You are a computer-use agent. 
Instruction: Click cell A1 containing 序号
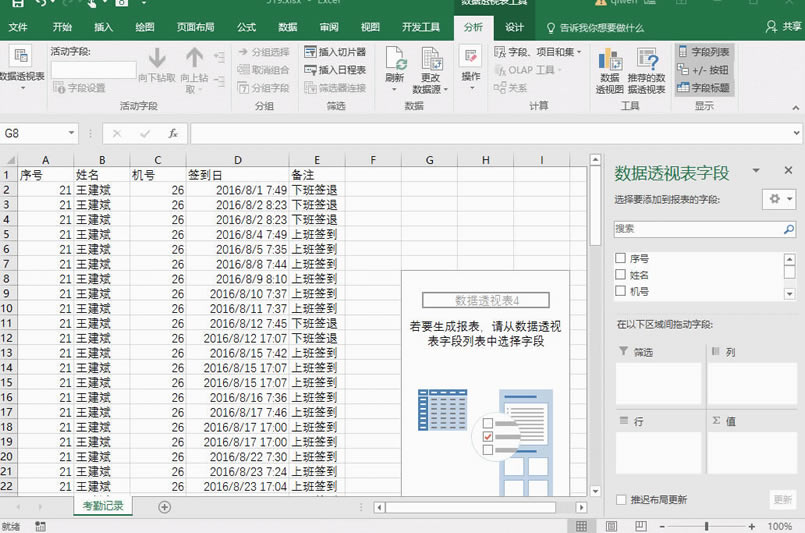(46, 175)
